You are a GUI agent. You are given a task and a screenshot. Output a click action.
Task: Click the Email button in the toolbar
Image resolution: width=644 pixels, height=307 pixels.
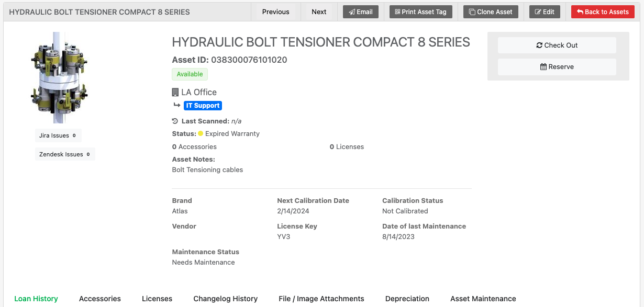[x=360, y=12]
